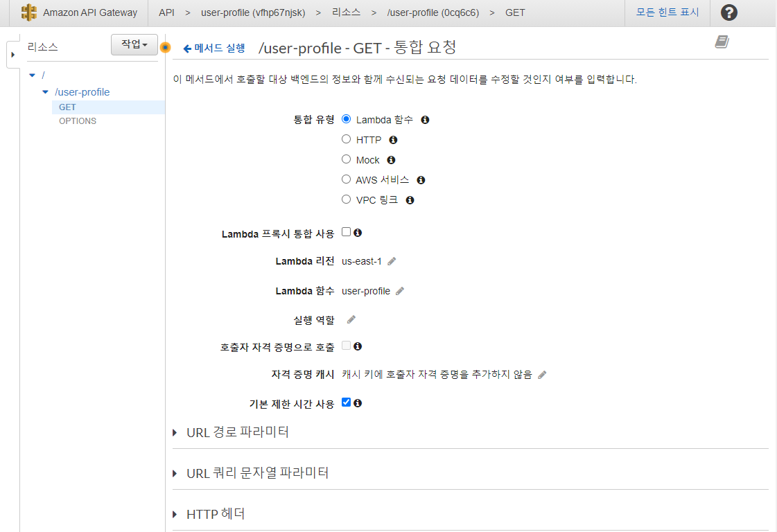Toggle 호출자 자격 증명으로 호출 checkbox
This screenshot has height=532, width=777.
(347, 345)
